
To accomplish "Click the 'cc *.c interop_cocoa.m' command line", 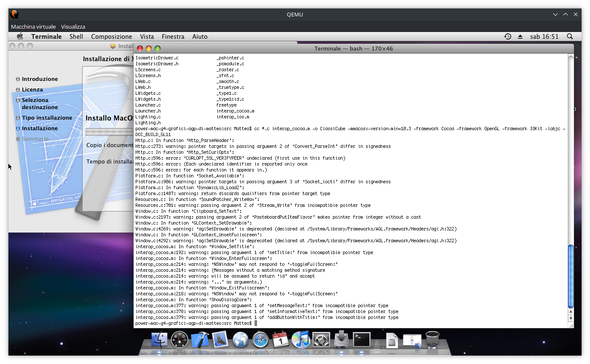I will [x=350, y=131].
